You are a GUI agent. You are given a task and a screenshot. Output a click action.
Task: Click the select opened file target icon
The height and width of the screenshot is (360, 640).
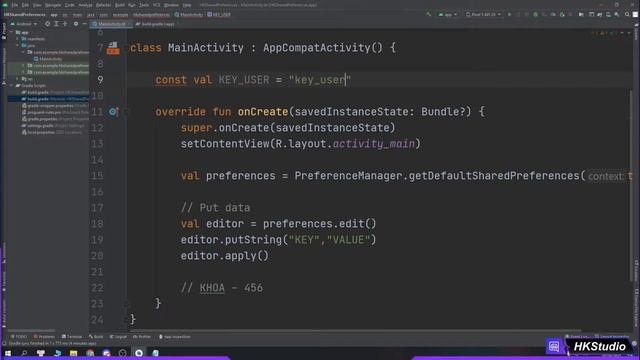point(47,24)
